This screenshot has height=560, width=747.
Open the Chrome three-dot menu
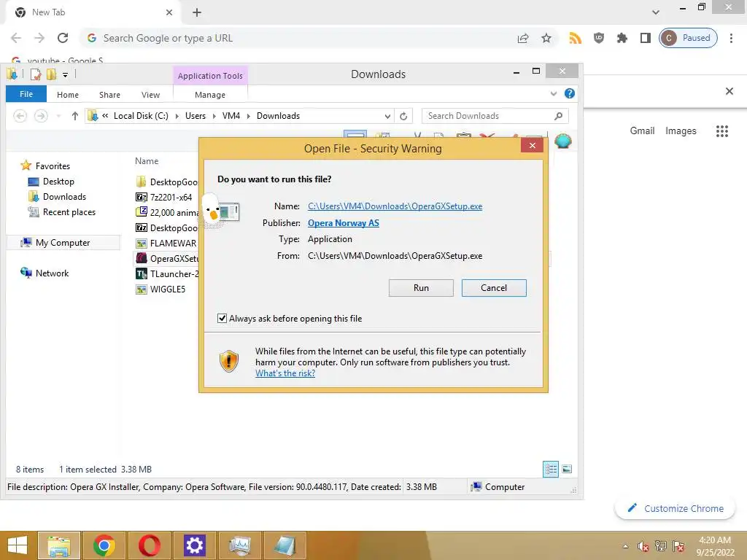[731, 38]
